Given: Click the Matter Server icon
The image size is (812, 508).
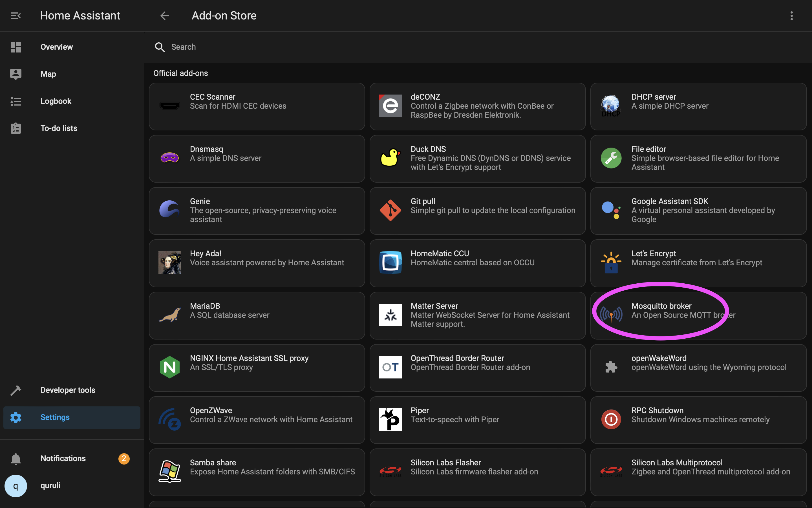Looking at the screenshot, I should point(390,315).
